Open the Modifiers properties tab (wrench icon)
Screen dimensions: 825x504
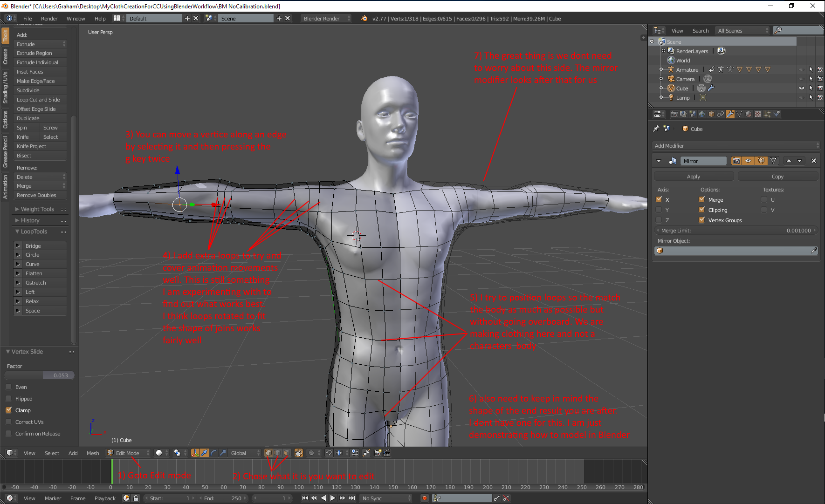click(x=730, y=114)
